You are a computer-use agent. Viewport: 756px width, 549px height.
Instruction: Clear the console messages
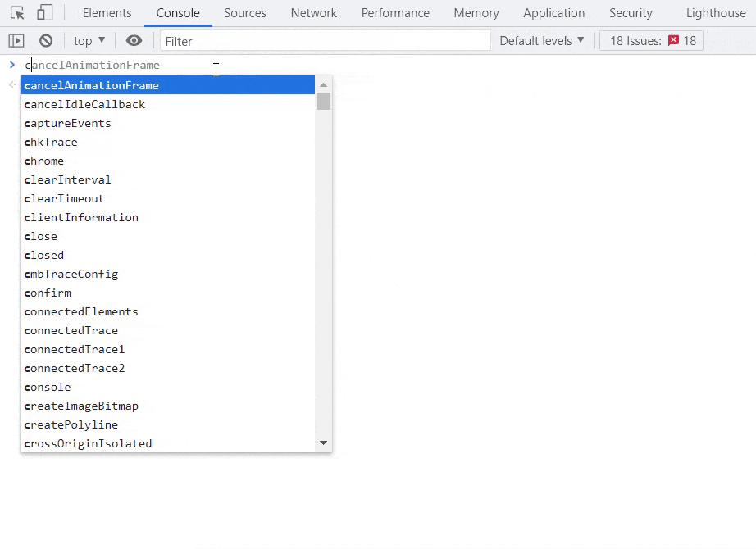(46, 39)
